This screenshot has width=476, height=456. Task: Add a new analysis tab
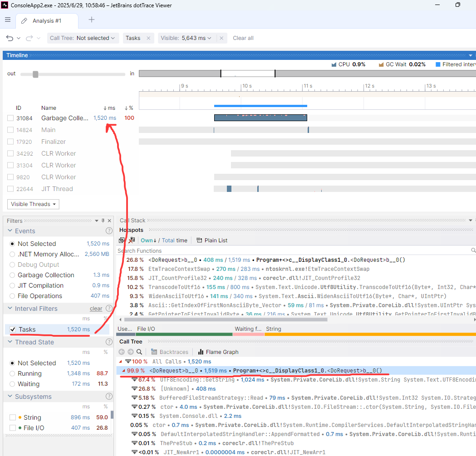(x=92, y=20)
